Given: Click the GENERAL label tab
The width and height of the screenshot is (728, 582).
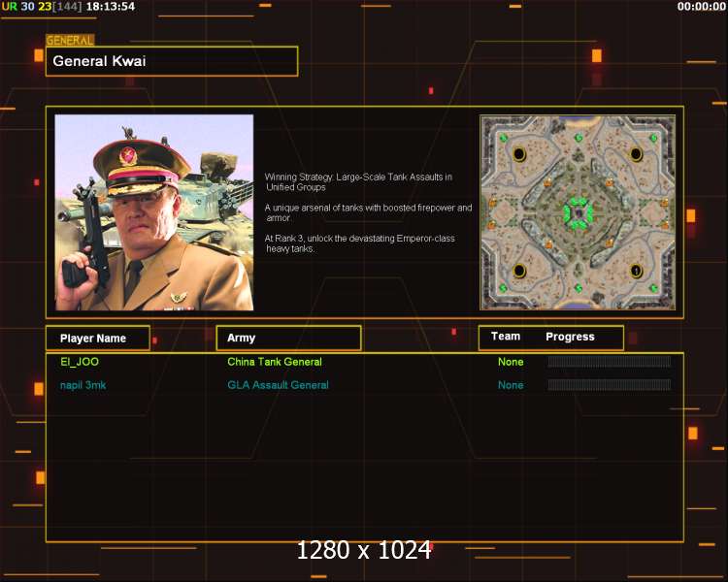Looking at the screenshot, I should [x=70, y=41].
